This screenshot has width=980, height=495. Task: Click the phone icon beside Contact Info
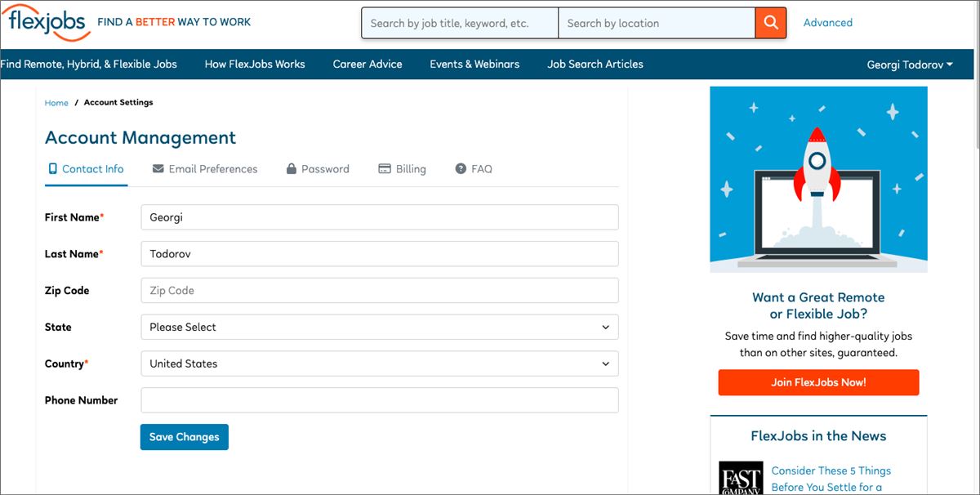click(x=53, y=169)
